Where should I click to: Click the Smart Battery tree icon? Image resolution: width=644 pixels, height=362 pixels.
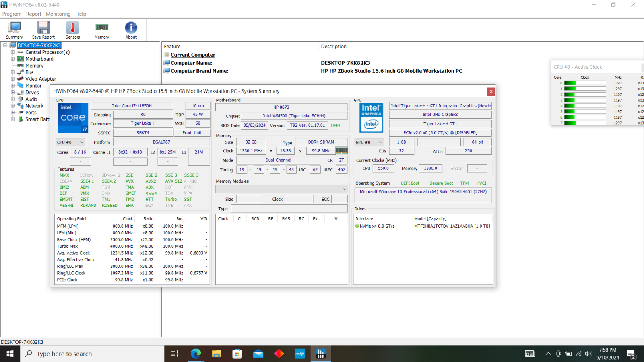point(21,119)
